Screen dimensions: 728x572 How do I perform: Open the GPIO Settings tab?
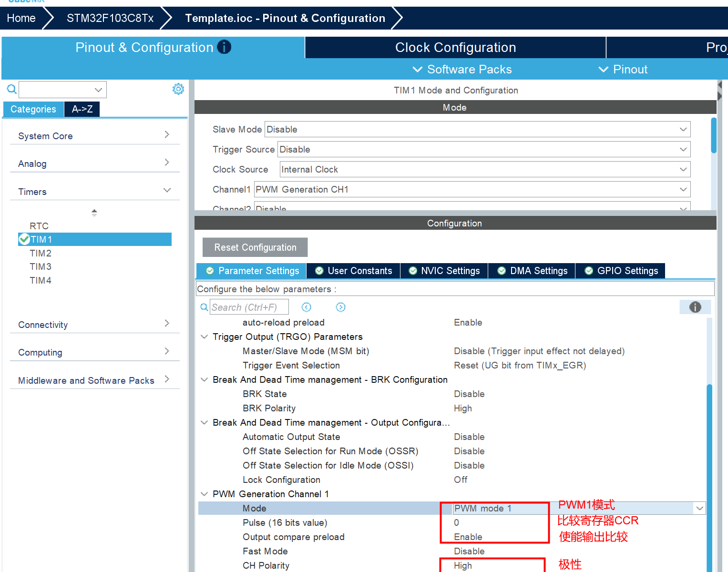click(x=621, y=271)
